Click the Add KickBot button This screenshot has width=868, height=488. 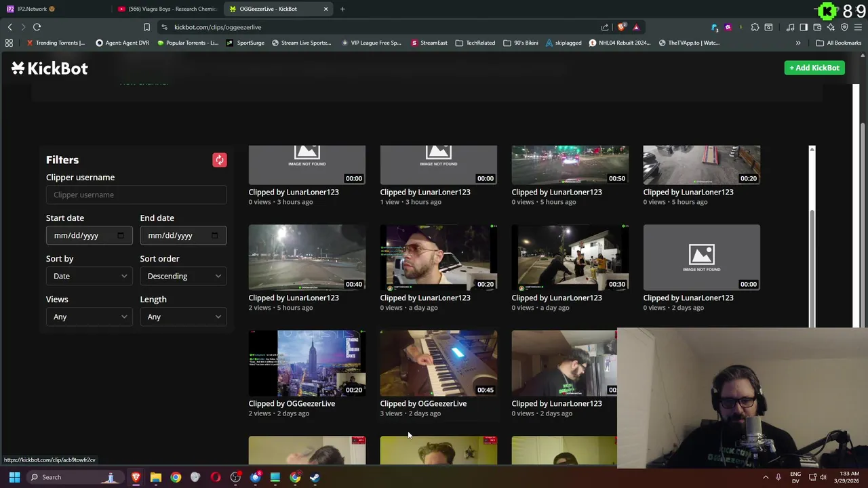814,68
